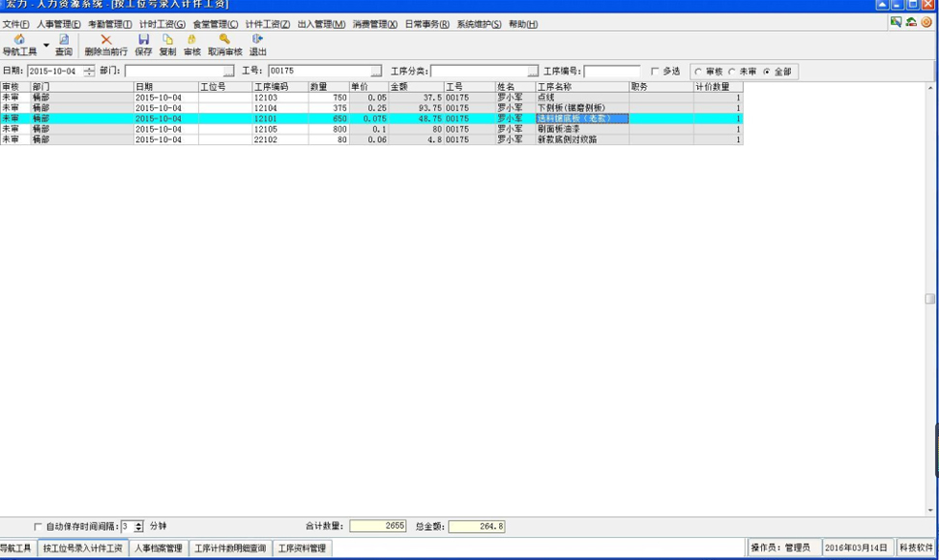The height and width of the screenshot is (560, 939).
Task: Select the 未审 radio button
Action: (x=732, y=72)
